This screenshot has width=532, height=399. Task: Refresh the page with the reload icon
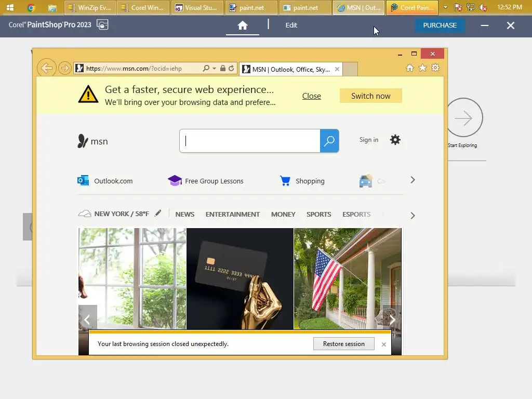coord(231,68)
